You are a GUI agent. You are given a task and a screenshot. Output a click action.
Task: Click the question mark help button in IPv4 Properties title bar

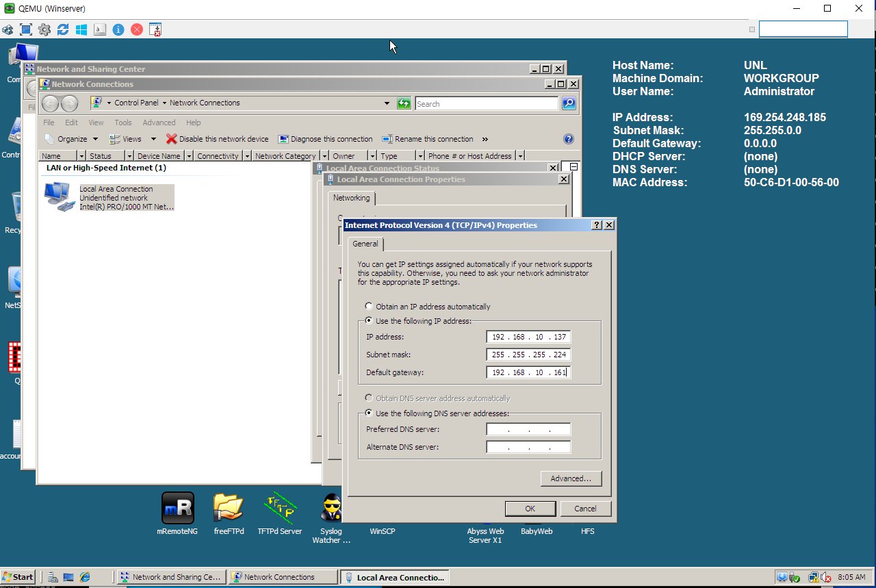(597, 225)
